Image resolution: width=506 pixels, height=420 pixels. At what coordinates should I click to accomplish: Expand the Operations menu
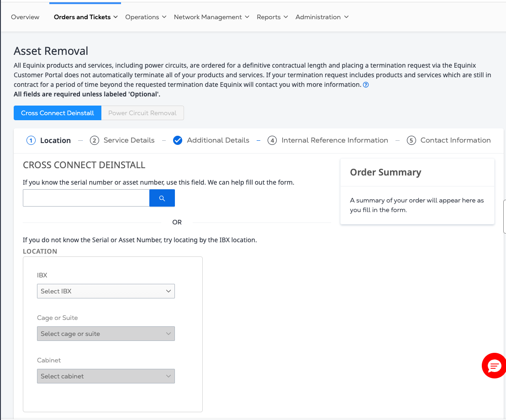[x=146, y=17]
